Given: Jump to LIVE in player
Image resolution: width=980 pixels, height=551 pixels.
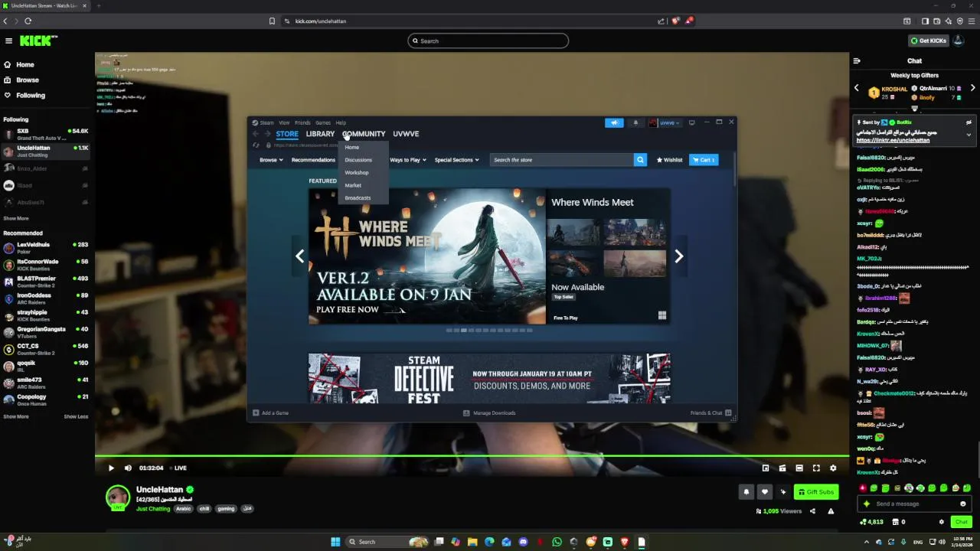Looking at the screenshot, I should (x=179, y=468).
